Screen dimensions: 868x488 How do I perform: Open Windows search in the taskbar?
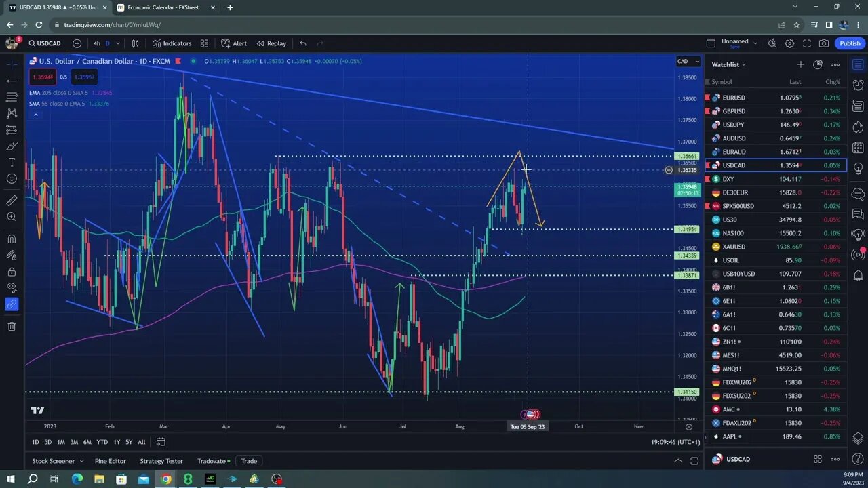coord(32,479)
